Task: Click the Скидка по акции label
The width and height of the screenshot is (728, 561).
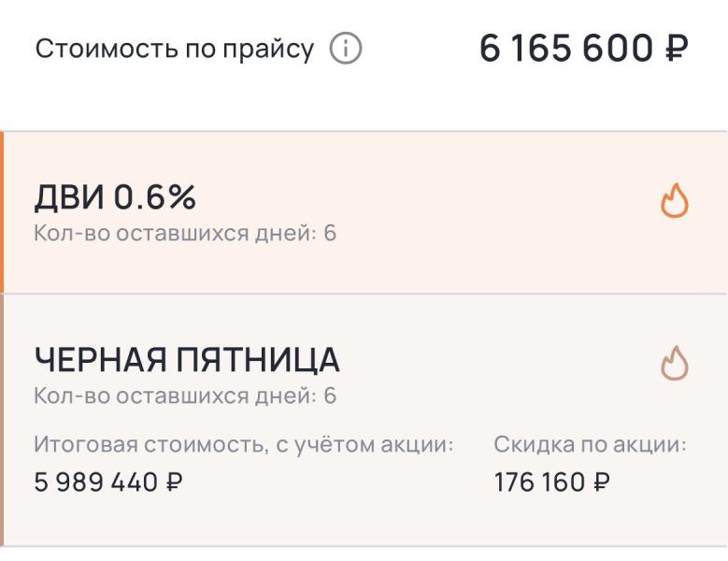Action: 590,445
